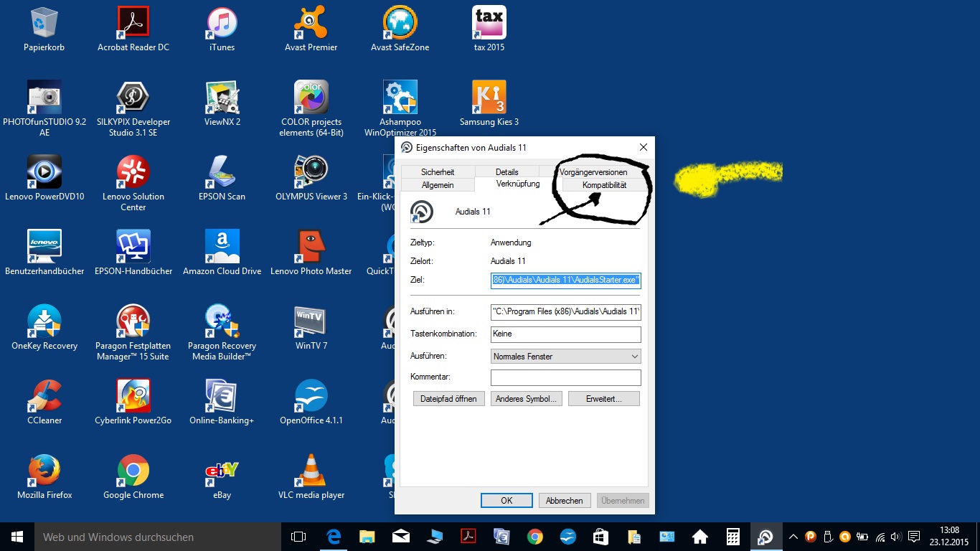
Task: Click the Anderes Symbol button
Action: 527,399
